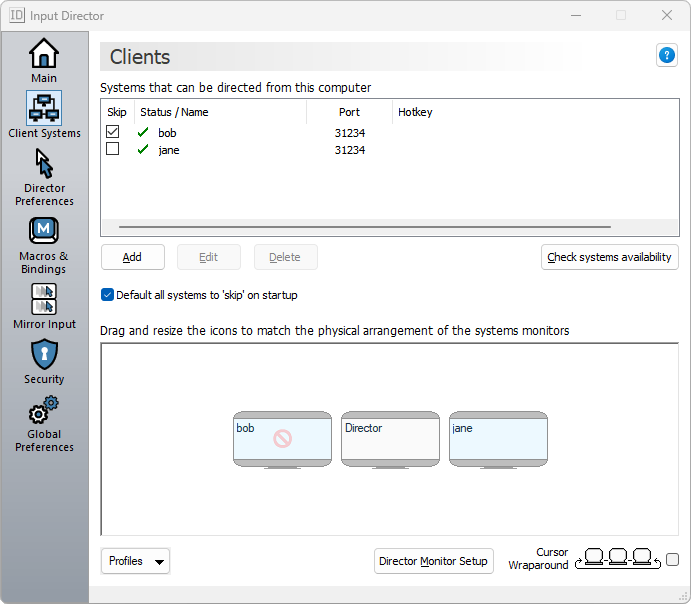Click the window resize grip in corner
The image size is (691, 604).
pos(683,596)
